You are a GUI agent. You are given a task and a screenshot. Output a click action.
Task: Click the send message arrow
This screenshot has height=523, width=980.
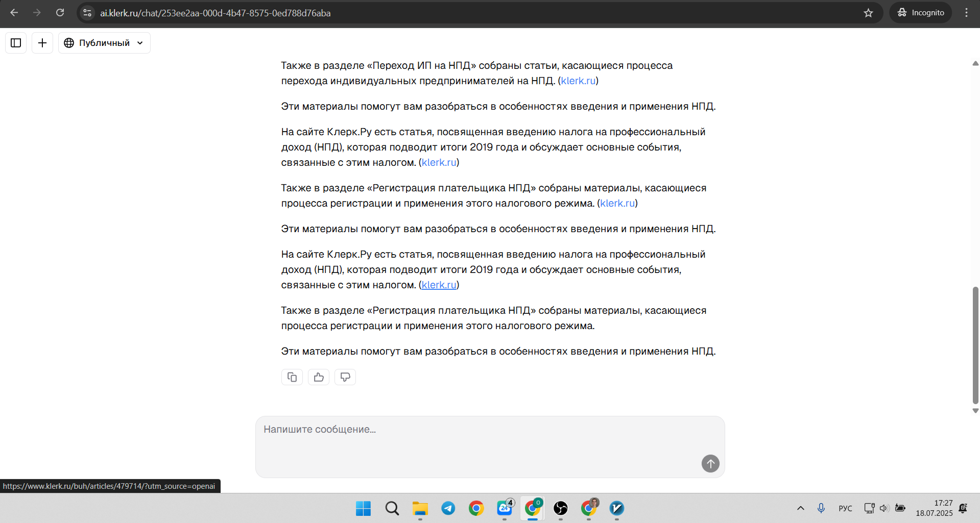(710, 463)
